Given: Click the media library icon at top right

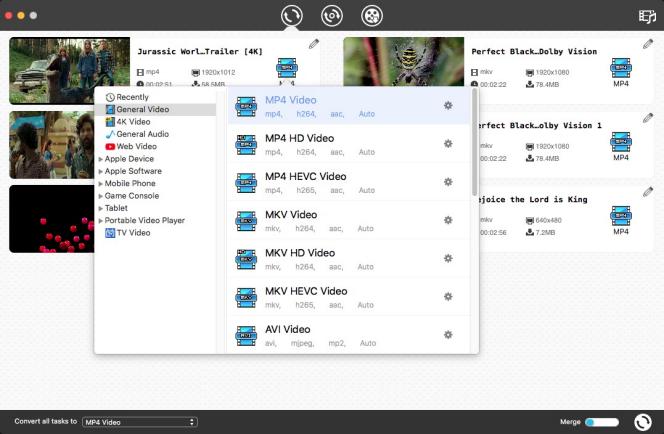Looking at the screenshot, I should (x=647, y=16).
